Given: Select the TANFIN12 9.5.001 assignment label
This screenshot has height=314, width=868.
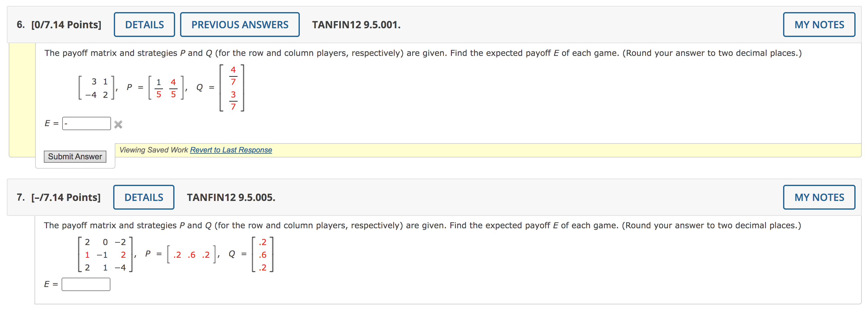Looking at the screenshot, I should coord(356,24).
